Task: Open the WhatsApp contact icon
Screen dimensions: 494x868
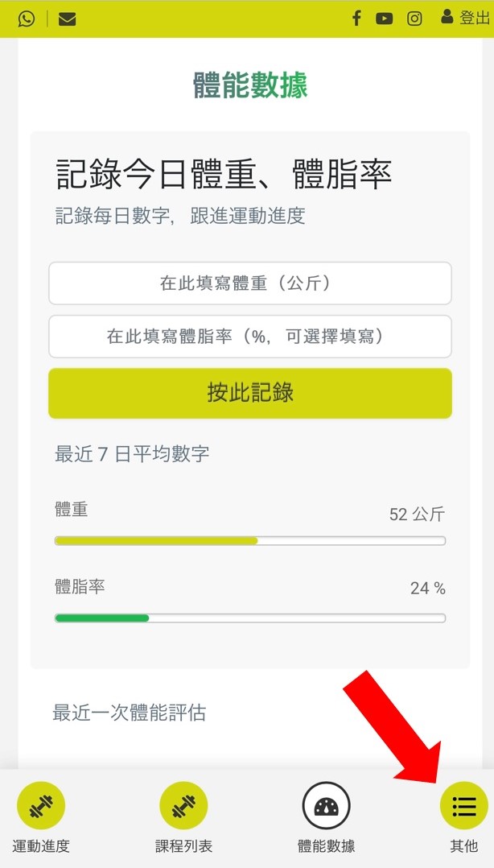Action: coord(27,19)
